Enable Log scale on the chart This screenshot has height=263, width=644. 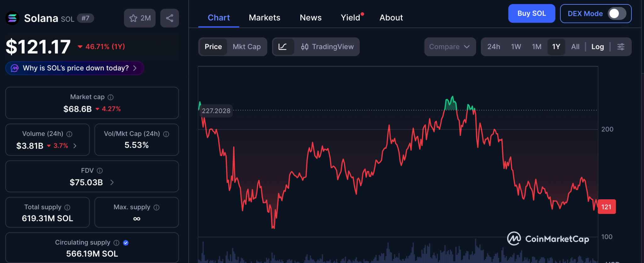coord(597,47)
